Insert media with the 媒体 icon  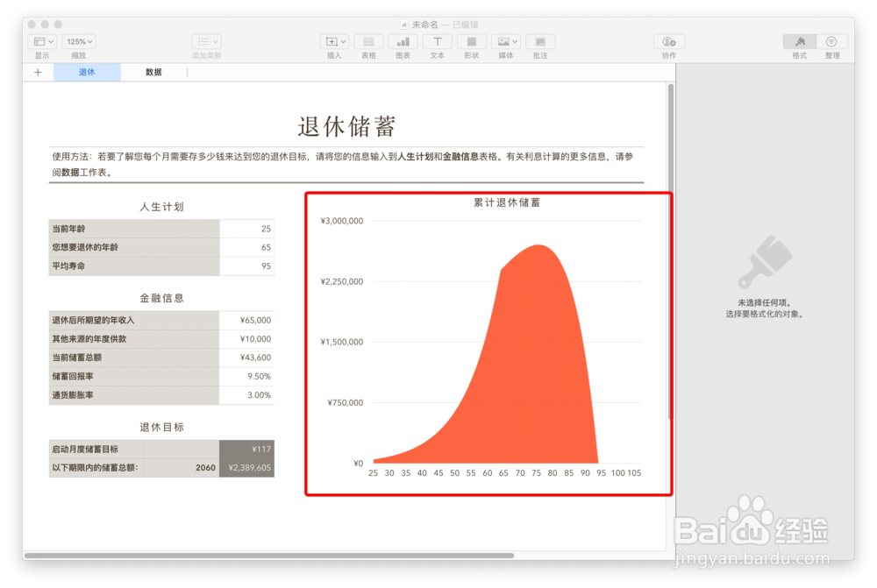[x=502, y=41]
